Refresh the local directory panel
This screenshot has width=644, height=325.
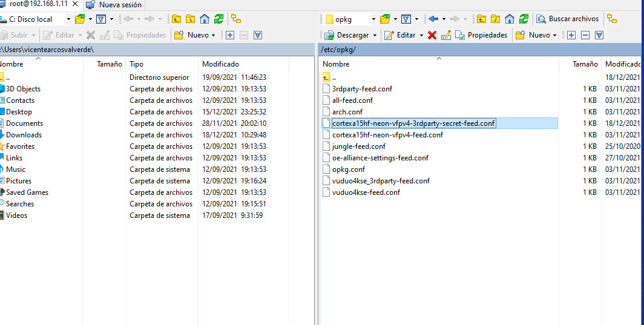pyautogui.click(x=218, y=19)
